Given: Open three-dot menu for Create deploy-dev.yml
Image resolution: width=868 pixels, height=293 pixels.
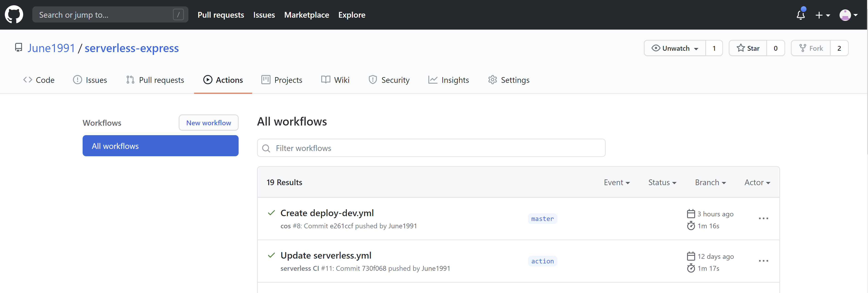Looking at the screenshot, I should click(763, 218).
